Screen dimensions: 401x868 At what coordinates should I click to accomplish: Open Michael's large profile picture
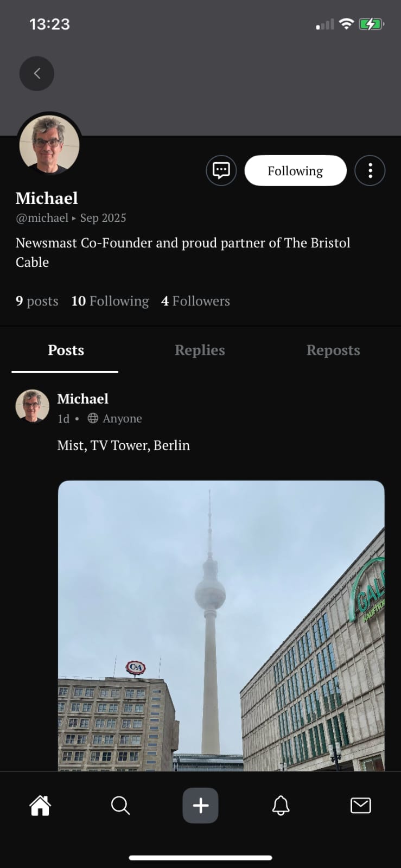[x=49, y=145]
